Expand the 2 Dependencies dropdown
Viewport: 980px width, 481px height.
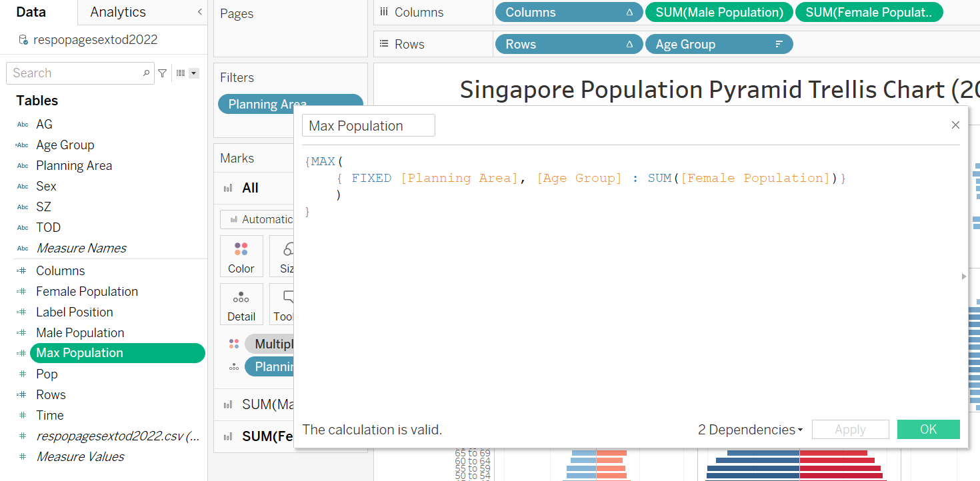pyautogui.click(x=750, y=430)
